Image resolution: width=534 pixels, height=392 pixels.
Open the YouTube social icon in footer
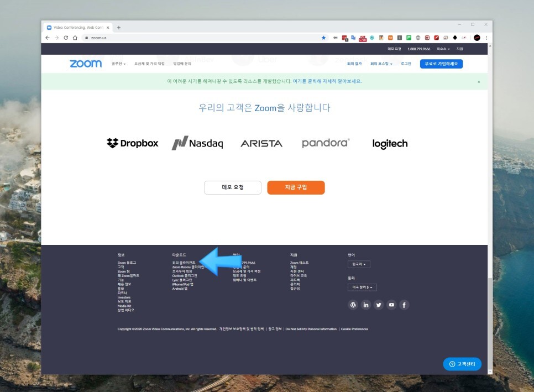click(x=391, y=305)
